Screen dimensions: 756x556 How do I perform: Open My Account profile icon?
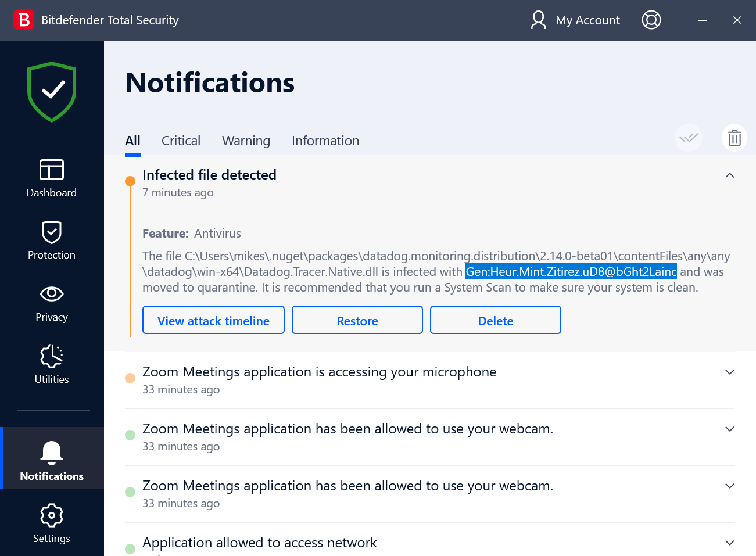click(x=538, y=20)
